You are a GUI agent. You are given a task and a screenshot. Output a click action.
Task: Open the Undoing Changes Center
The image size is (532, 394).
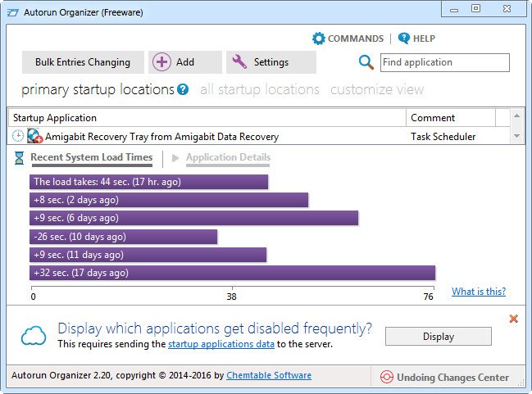point(444,378)
